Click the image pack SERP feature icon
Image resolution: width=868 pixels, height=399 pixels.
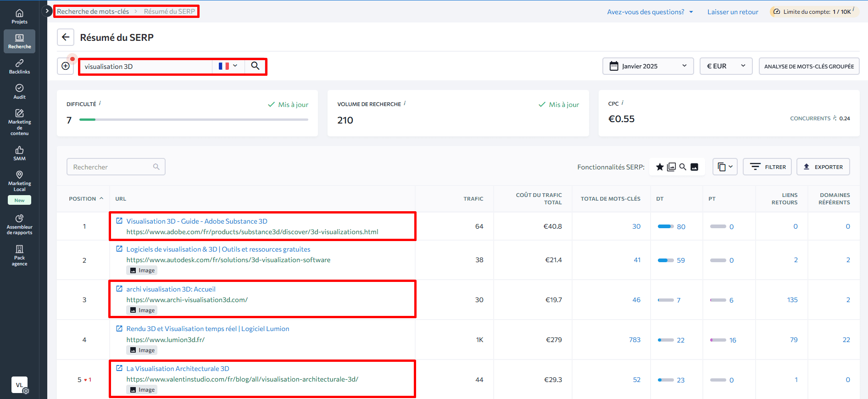tap(671, 167)
